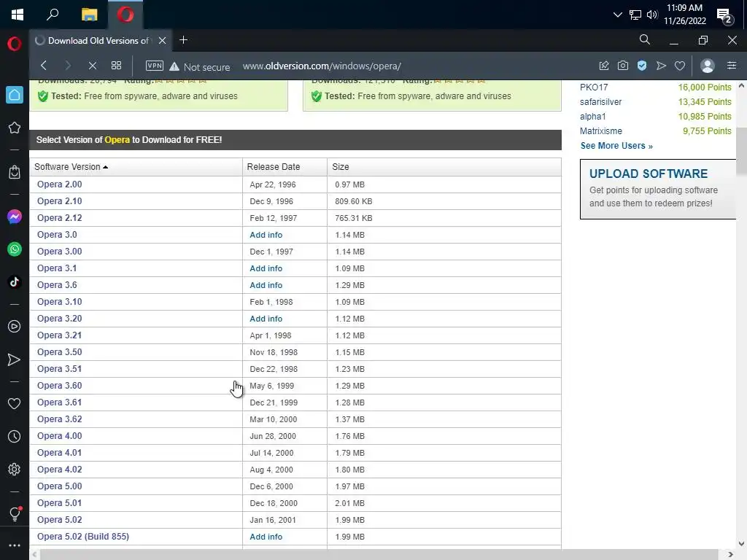The image size is (747, 560).
Task: Open the Opera menu logo in sidebar
Action: click(15, 44)
